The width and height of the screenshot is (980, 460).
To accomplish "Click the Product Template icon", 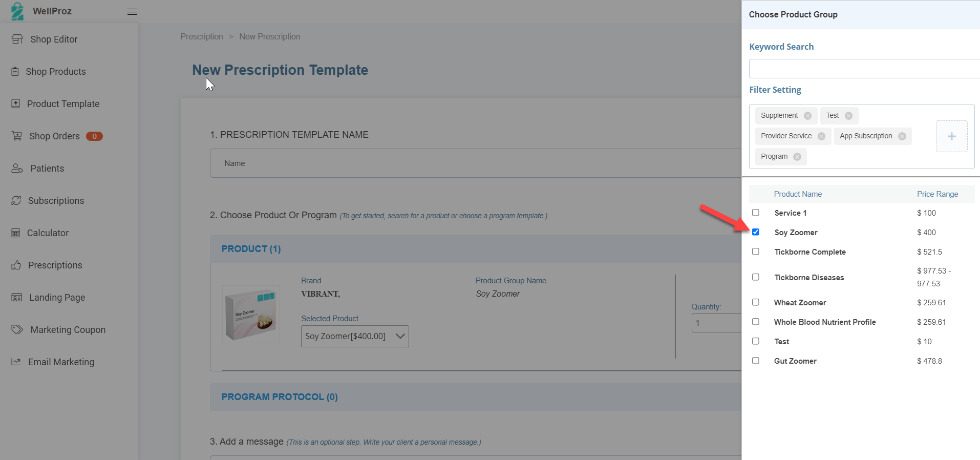I will coord(16,103).
